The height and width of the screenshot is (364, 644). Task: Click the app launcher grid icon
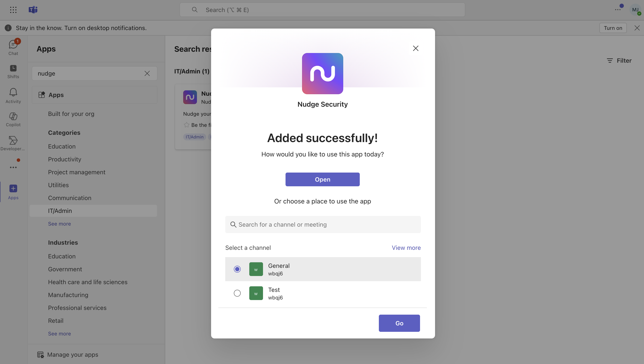(13, 10)
